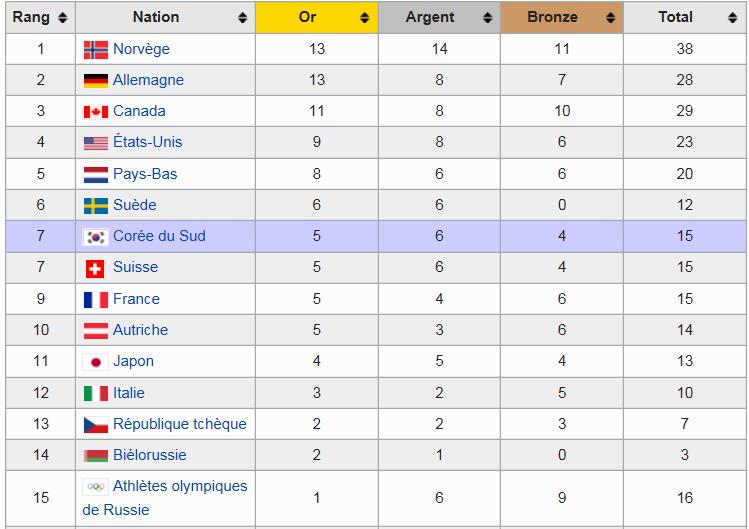Screen dimensions: 749x529
Task: Click the Argent column header
Action: (430, 17)
